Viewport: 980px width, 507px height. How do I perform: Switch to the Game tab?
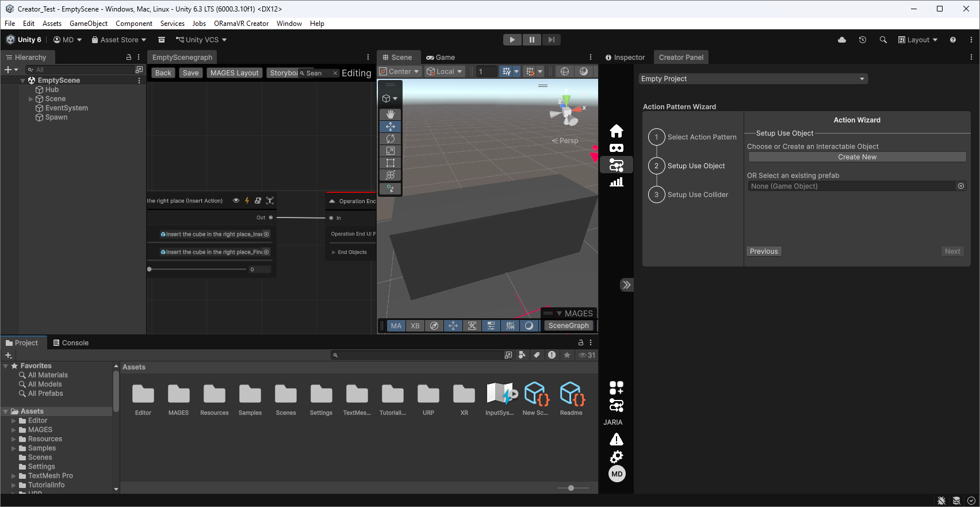[x=441, y=58]
